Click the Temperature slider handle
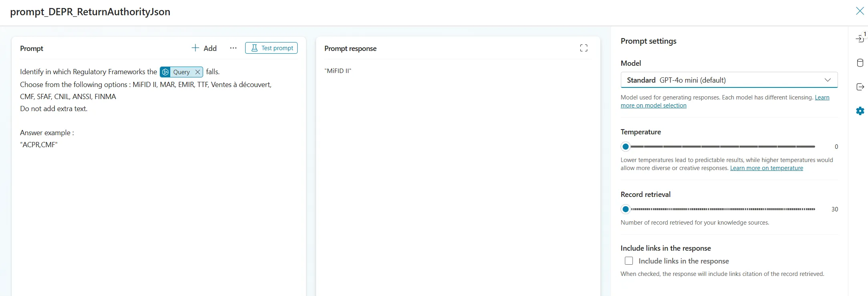 pyautogui.click(x=626, y=147)
